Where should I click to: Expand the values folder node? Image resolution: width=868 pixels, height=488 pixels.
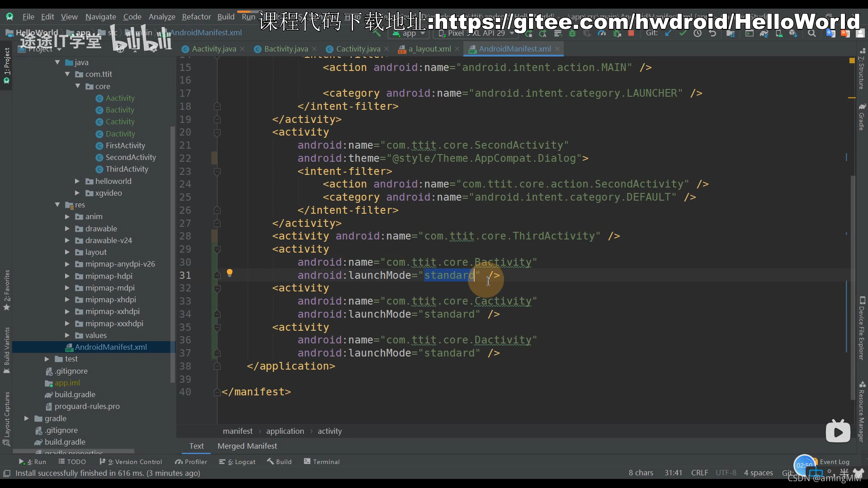67,335
